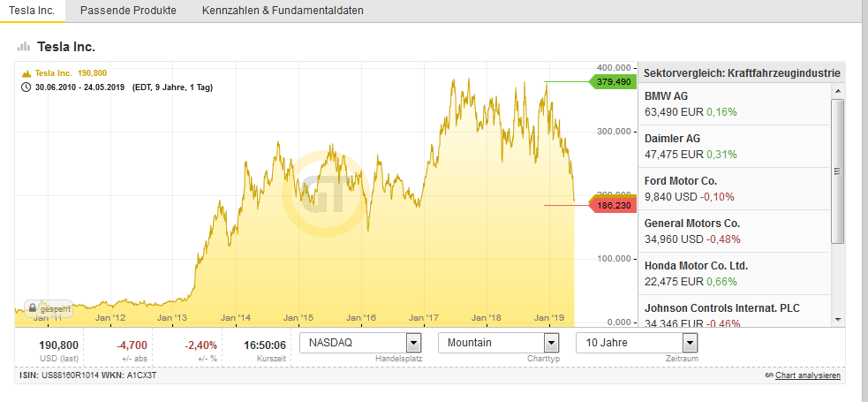Click the clock icon next to date range

[x=26, y=87]
